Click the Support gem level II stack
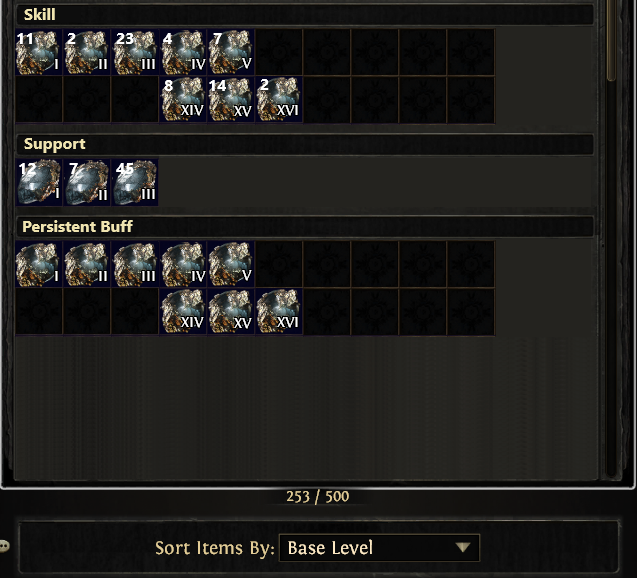This screenshot has width=637, height=578. [x=87, y=182]
